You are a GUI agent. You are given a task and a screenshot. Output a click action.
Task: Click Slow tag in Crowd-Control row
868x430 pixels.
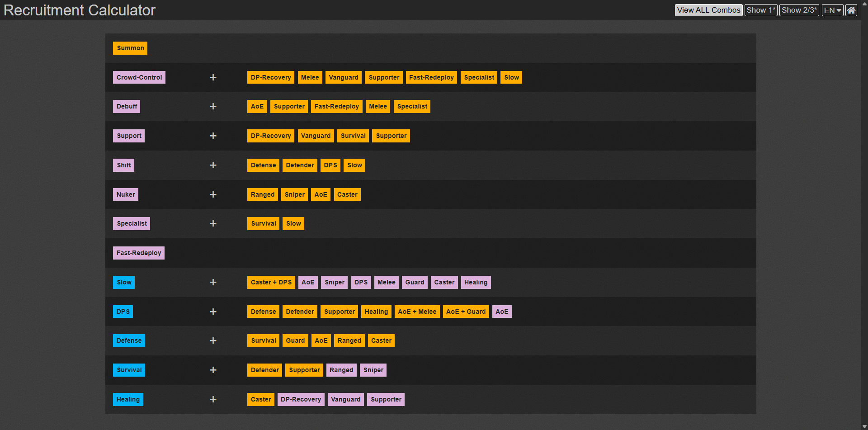click(x=511, y=77)
